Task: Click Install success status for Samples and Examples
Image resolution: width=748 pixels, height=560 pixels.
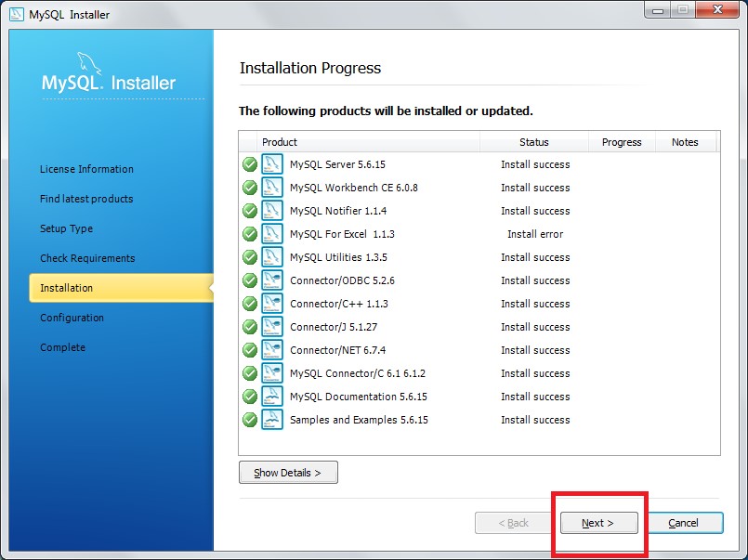Action: (535, 420)
